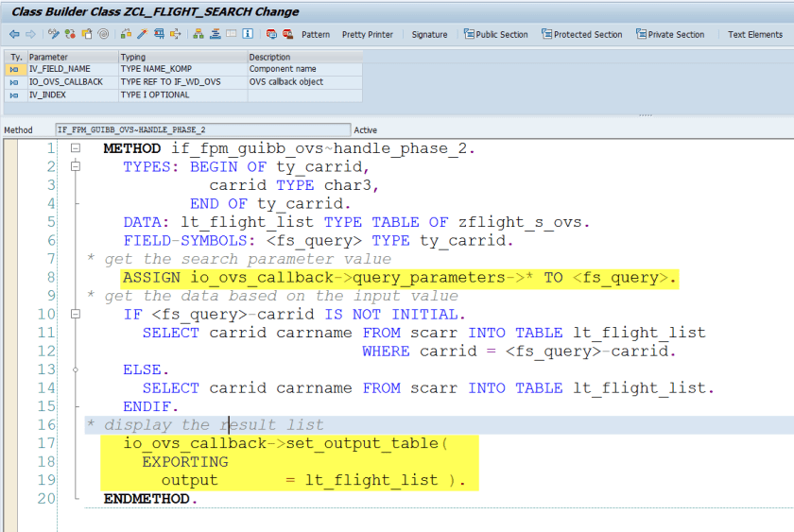Click the Test/Execute icon
794x532 pixels.
point(159,34)
